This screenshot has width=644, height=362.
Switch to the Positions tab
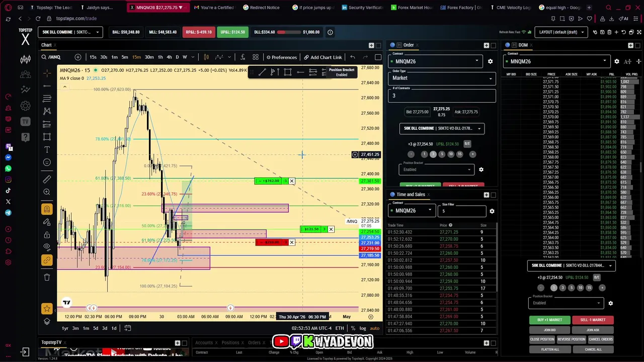pyautogui.click(x=230, y=343)
